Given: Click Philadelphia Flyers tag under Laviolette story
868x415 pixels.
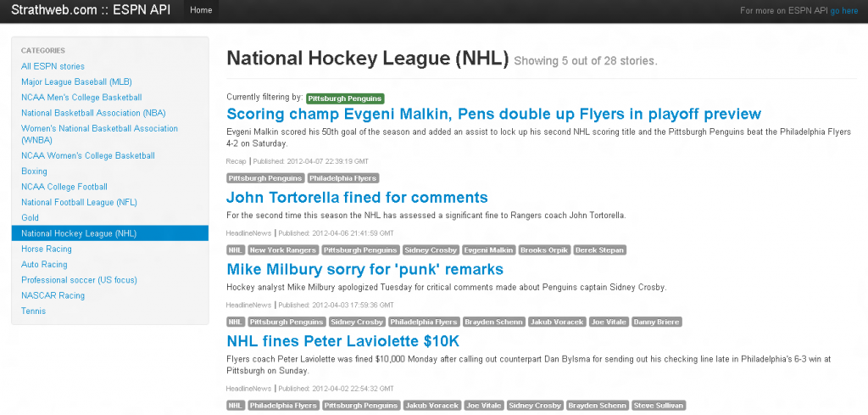Looking at the screenshot, I should [283, 406].
